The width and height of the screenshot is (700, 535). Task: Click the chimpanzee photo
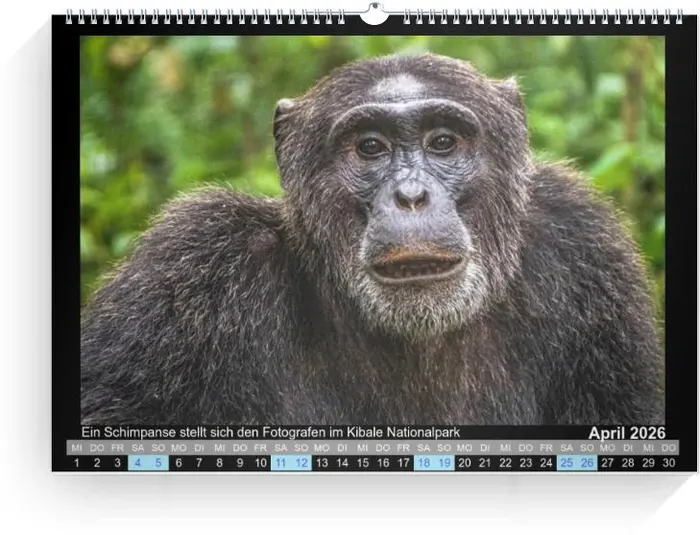[x=372, y=228]
